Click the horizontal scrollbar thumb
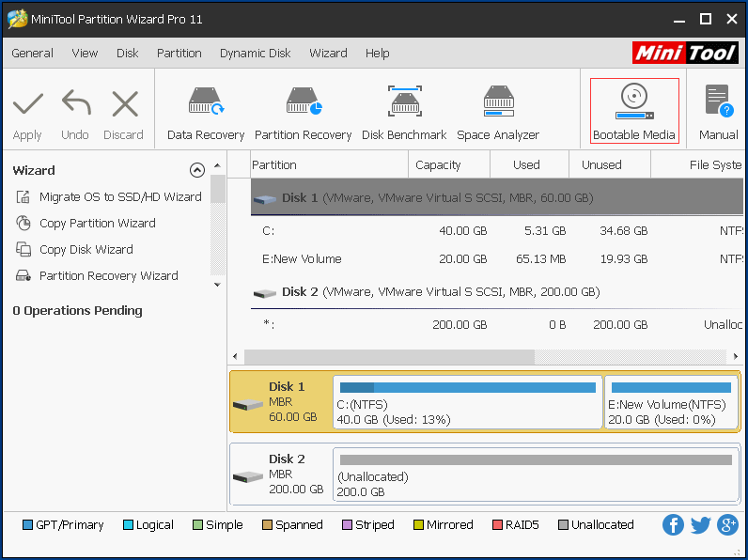The height and width of the screenshot is (560, 748). (x=389, y=356)
